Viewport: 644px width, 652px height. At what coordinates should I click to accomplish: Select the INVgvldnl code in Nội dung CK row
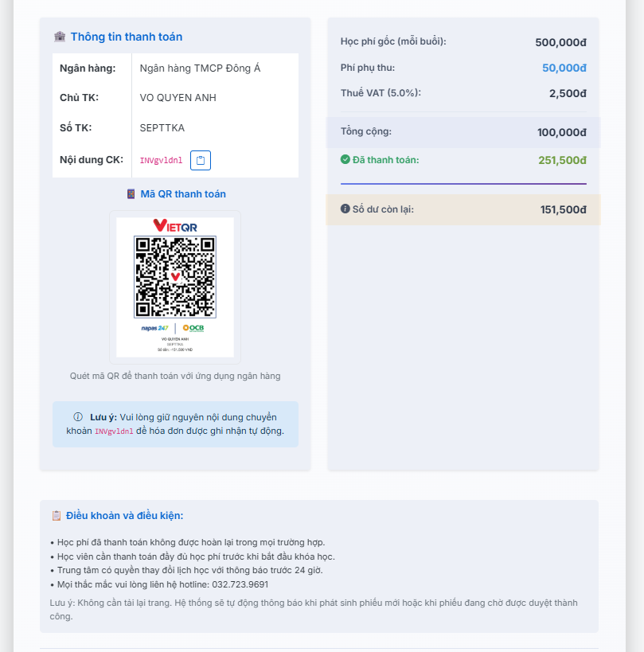(x=161, y=161)
